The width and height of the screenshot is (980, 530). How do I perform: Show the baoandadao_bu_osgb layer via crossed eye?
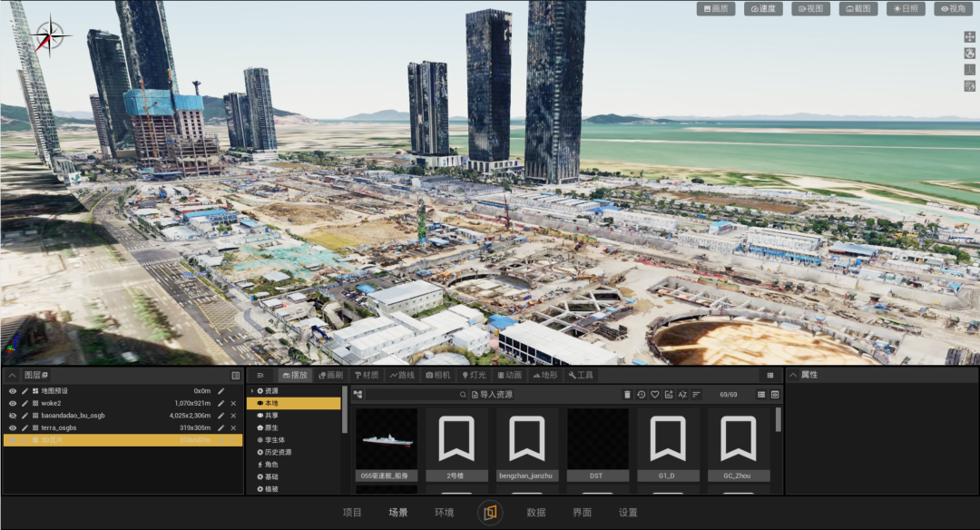tap(12, 415)
